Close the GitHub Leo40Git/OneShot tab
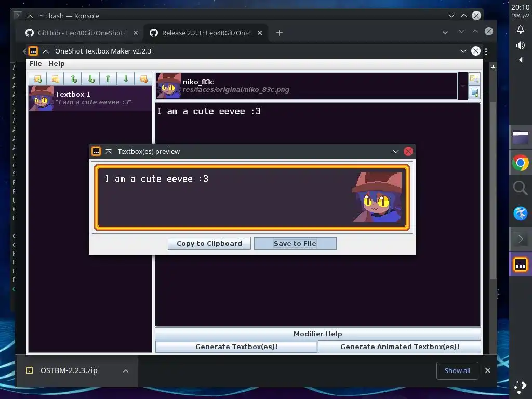This screenshot has width=532, height=399. click(x=136, y=33)
